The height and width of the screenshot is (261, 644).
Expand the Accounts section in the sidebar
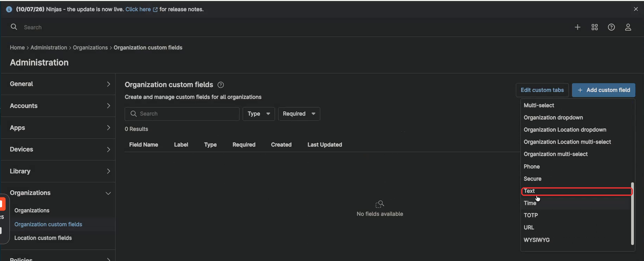click(58, 106)
